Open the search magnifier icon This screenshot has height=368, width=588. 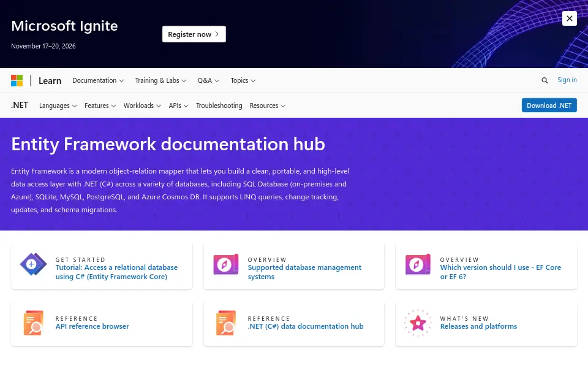coord(545,80)
